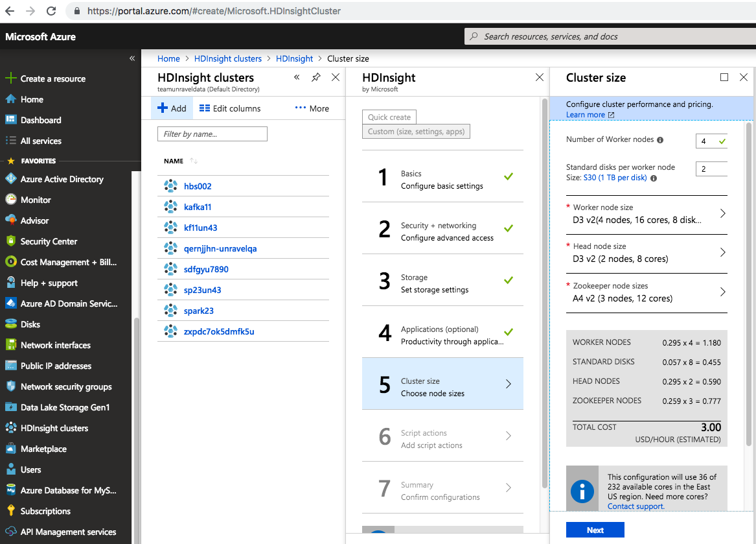
Task: Expand Worker node size selection
Action: click(647, 215)
